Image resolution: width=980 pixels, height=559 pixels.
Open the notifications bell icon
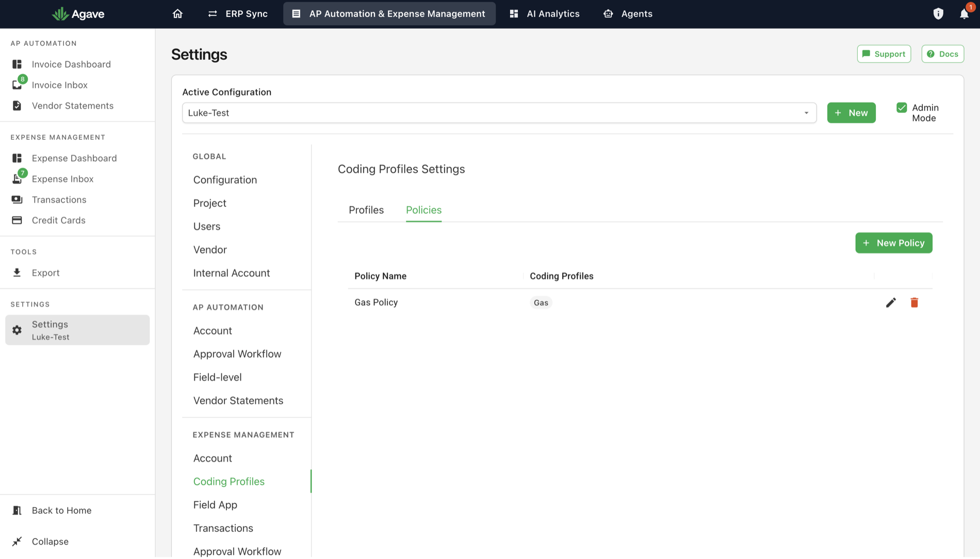(x=964, y=14)
